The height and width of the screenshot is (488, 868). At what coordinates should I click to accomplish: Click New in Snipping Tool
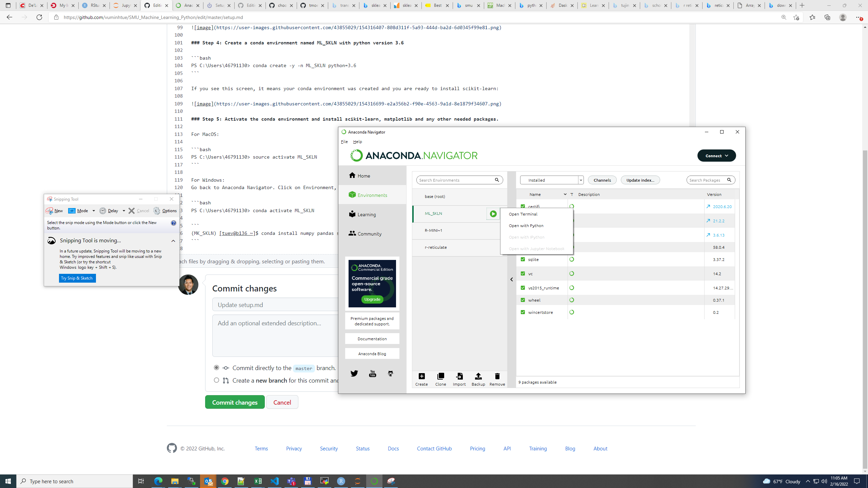(55, 211)
